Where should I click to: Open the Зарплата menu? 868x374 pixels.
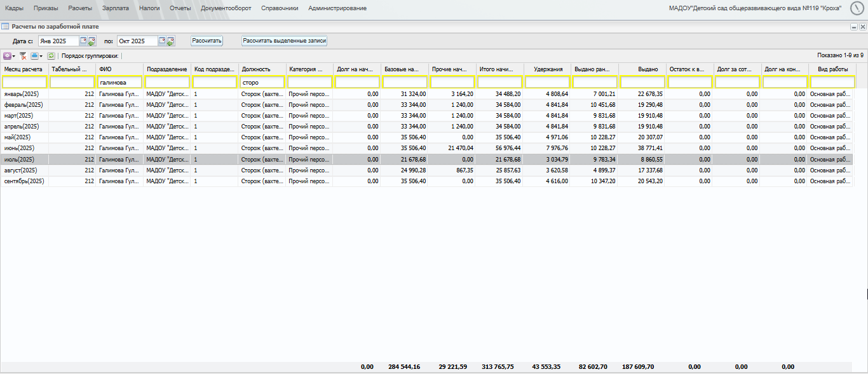point(115,8)
